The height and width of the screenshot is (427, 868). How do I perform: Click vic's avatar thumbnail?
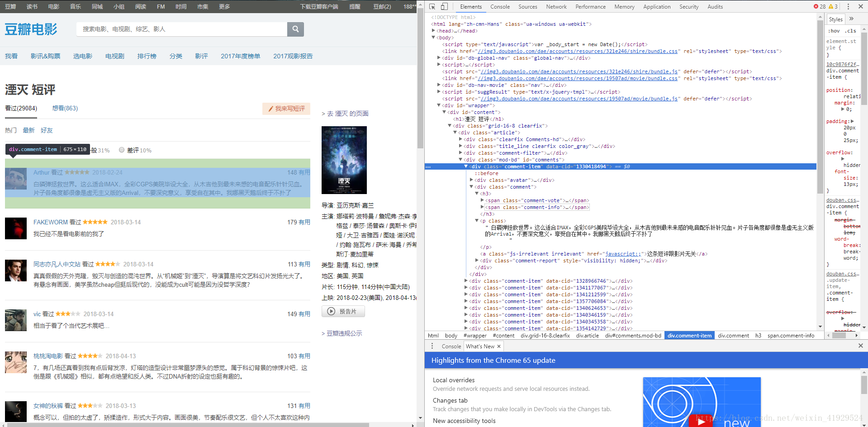(x=16, y=320)
